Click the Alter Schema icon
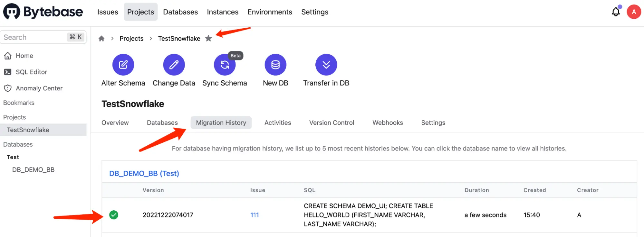The height and width of the screenshot is (237, 644). pyautogui.click(x=123, y=65)
